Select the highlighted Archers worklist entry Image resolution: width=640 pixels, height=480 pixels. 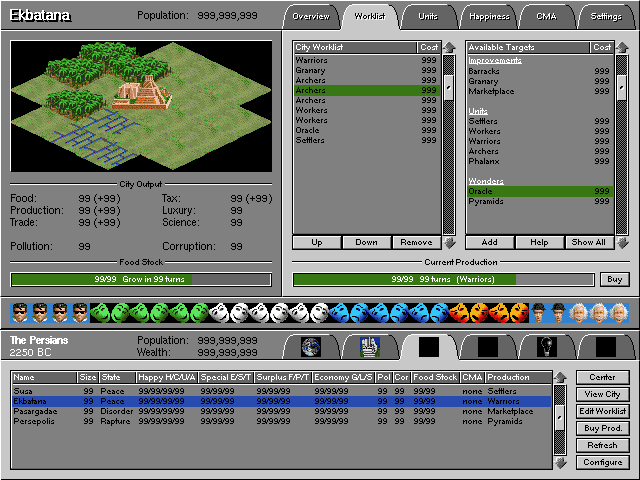point(367,90)
